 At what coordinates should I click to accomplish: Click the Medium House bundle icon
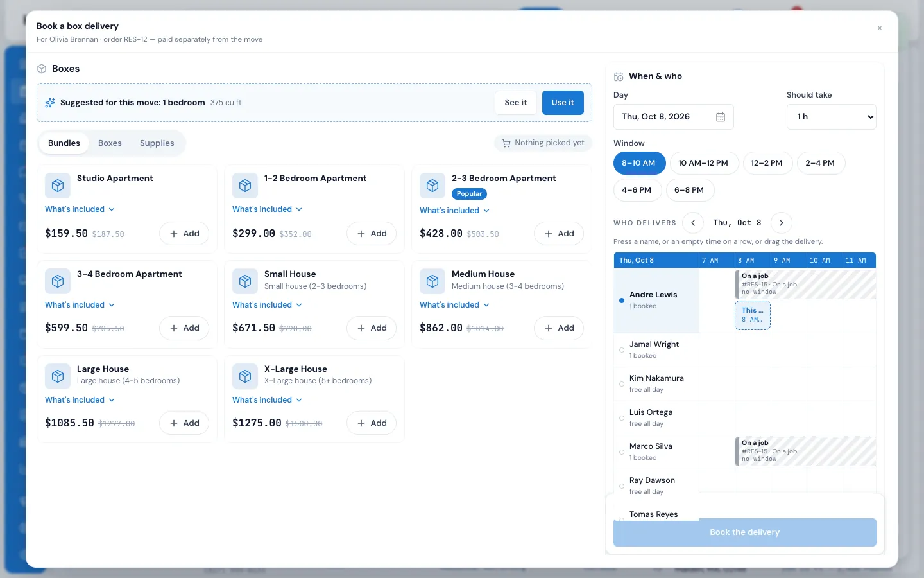[x=432, y=281]
